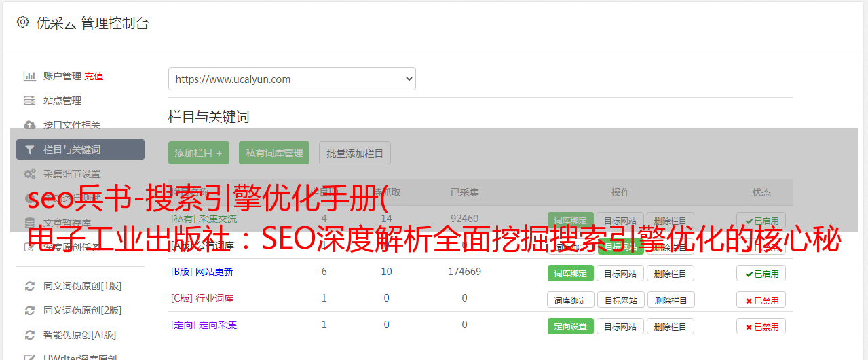Click 删除栏目 in the 网站更新 row
868x360 pixels.
coord(671,273)
